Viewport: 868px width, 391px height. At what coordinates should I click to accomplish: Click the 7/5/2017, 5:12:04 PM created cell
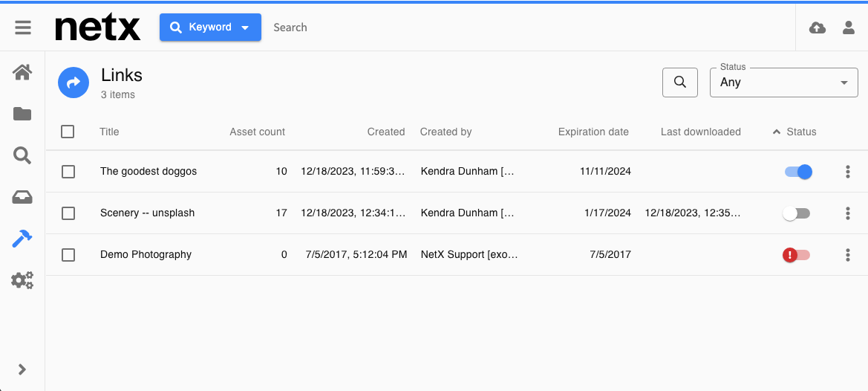coord(356,255)
